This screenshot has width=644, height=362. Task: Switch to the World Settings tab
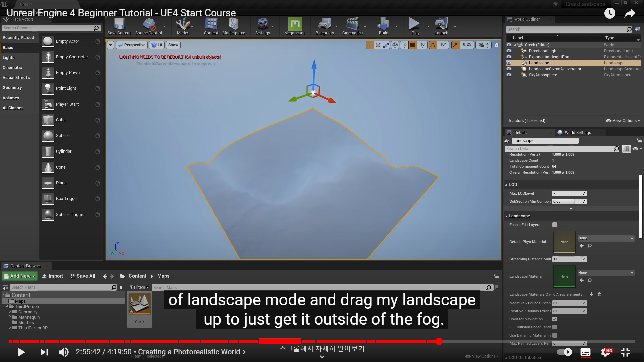577,133
